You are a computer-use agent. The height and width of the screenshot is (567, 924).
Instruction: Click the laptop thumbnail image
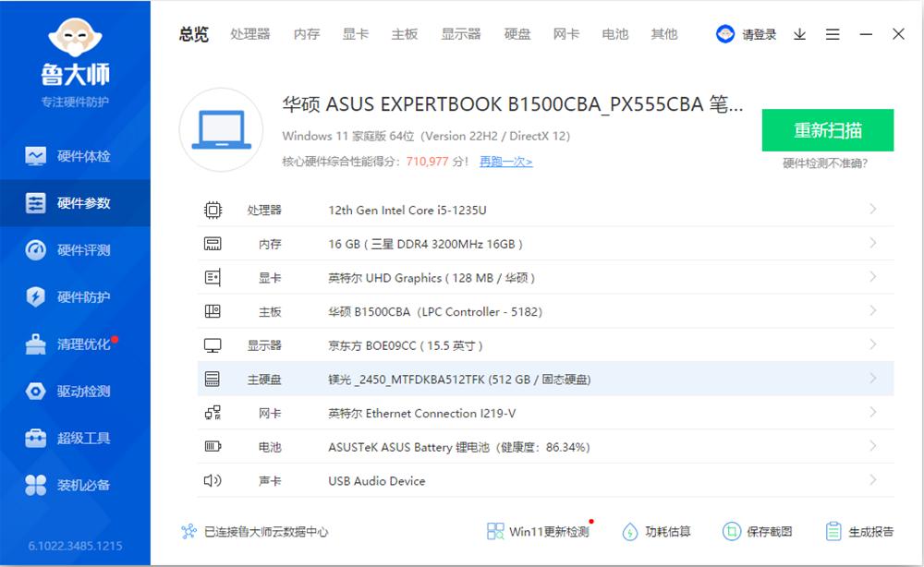tap(222, 130)
